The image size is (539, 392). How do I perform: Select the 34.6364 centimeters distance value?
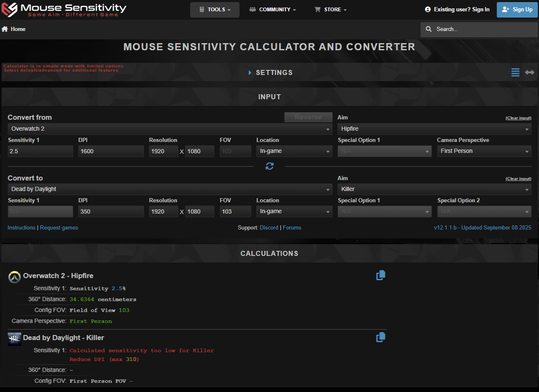[103, 299]
